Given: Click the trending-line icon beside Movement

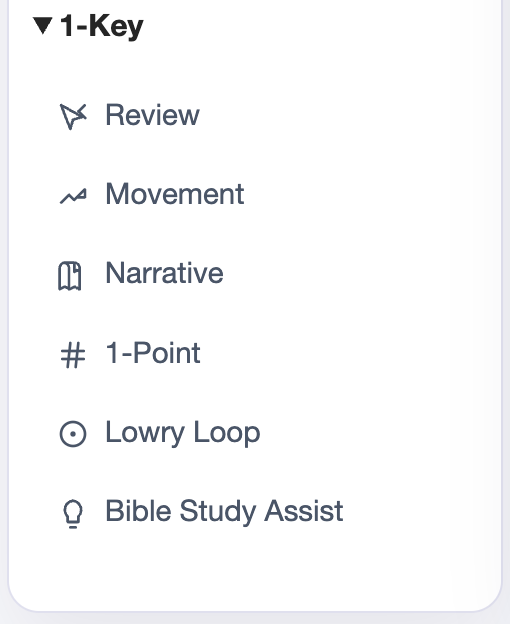Looking at the screenshot, I should (x=73, y=196).
